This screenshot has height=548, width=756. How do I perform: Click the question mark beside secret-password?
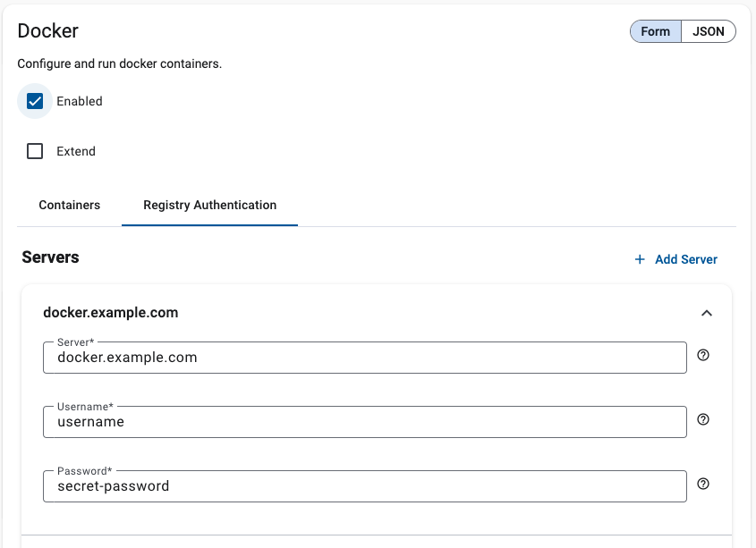702,484
